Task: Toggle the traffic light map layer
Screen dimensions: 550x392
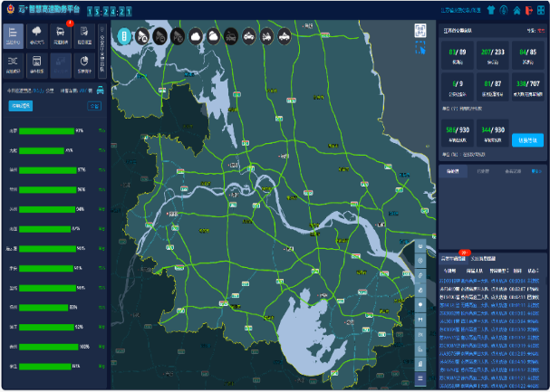Action: pos(125,36)
